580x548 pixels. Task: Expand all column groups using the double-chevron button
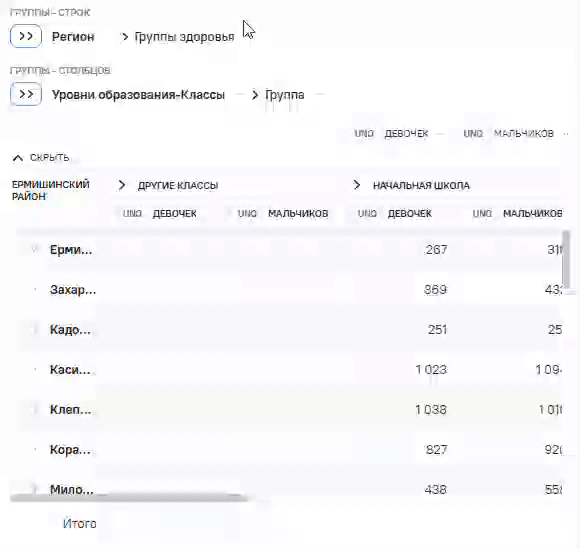pyautogui.click(x=26, y=94)
